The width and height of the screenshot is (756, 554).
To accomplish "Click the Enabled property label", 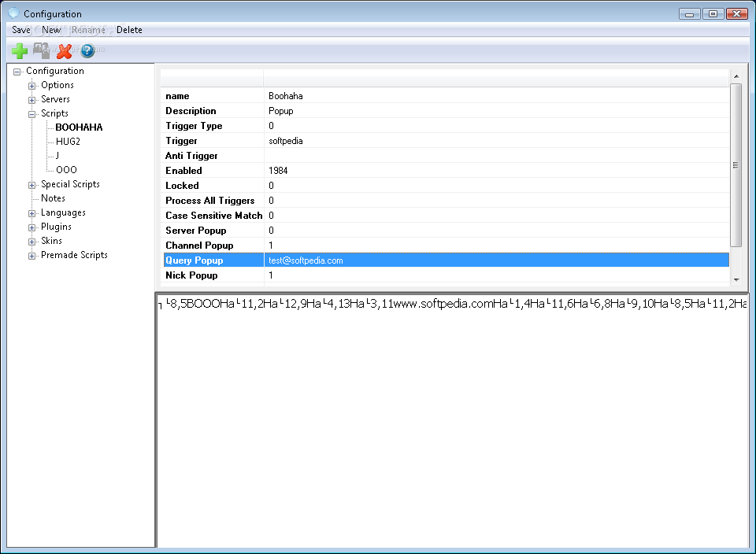I will click(x=183, y=171).
